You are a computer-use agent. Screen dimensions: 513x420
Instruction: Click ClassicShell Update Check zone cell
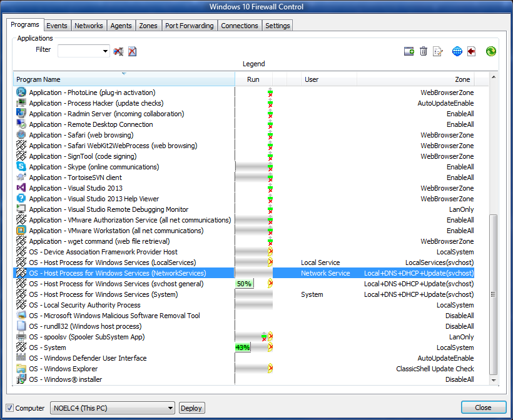[x=435, y=369]
